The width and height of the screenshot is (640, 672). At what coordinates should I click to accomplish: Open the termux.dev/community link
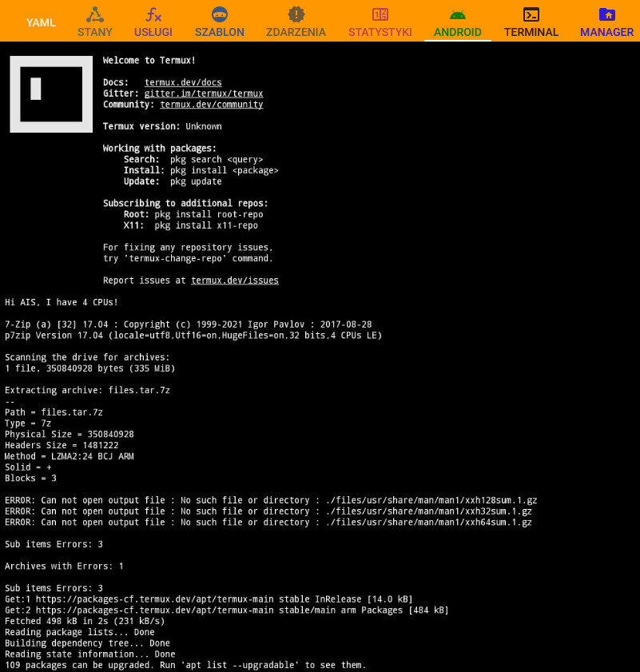211,105
